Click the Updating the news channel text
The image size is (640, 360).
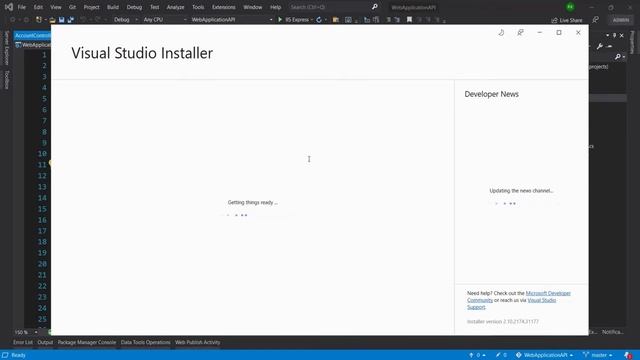pos(521,191)
